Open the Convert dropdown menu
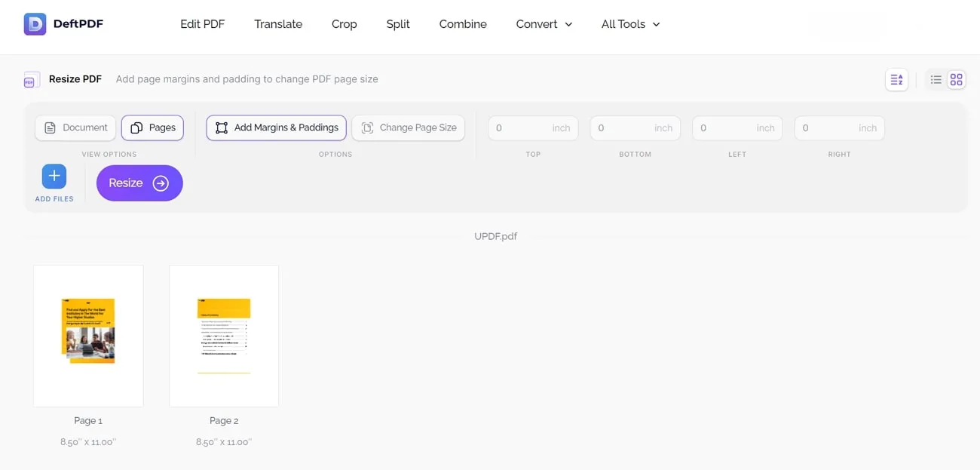 pyautogui.click(x=544, y=24)
